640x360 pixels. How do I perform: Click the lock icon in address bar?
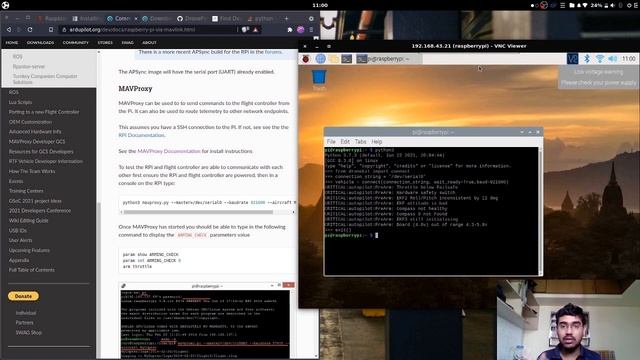[x=64, y=30]
